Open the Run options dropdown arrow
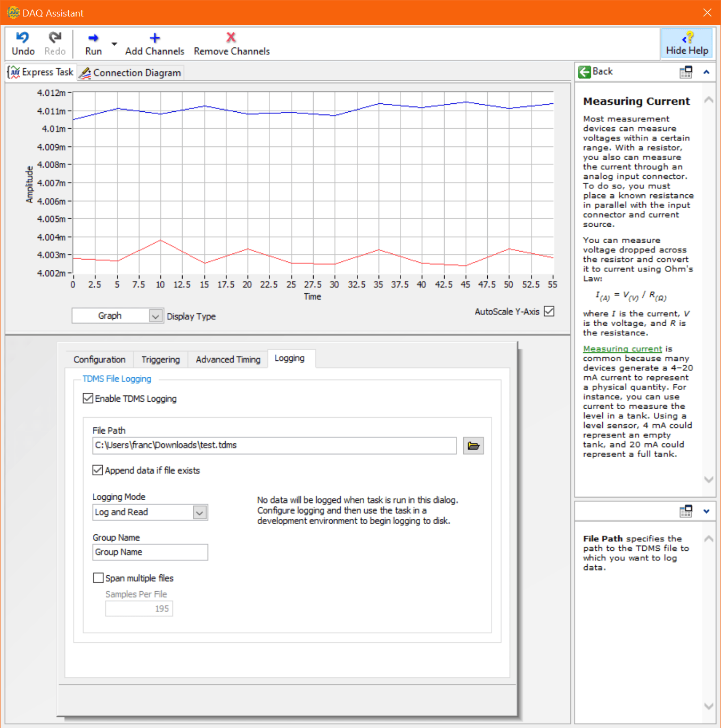The image size is (721, 728). 114,44
